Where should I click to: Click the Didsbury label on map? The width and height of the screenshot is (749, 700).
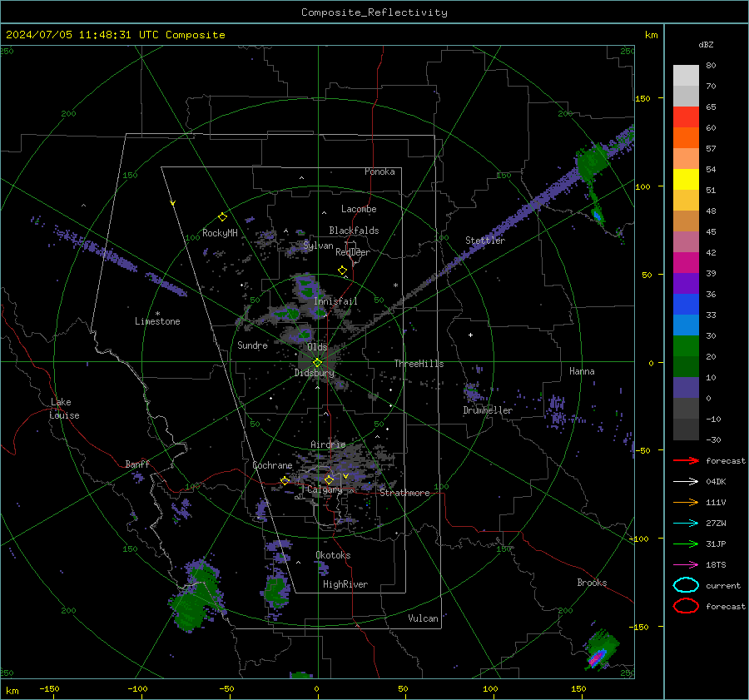coord(315,373)
